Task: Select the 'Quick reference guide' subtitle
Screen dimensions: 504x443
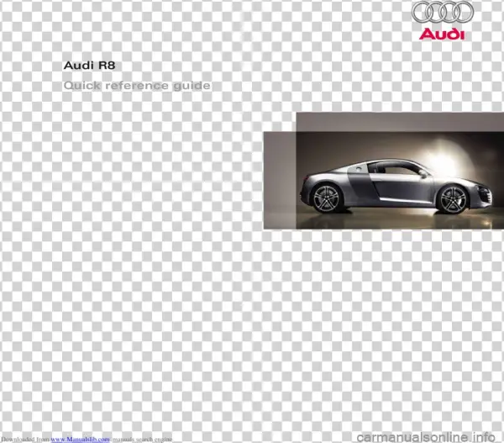Action: pyautogui.click(x=137, y=86)
